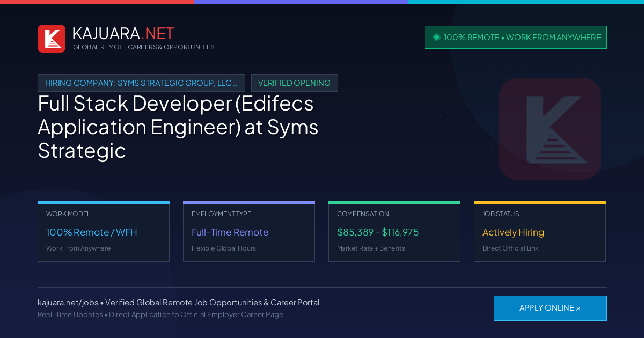Click the Apply Online button

(550, 308)
